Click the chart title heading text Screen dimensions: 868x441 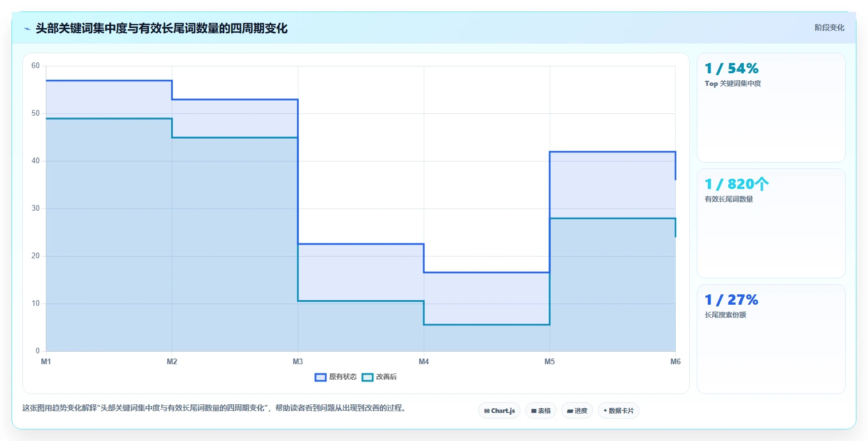pyautogui.click(x=161, y=28)
